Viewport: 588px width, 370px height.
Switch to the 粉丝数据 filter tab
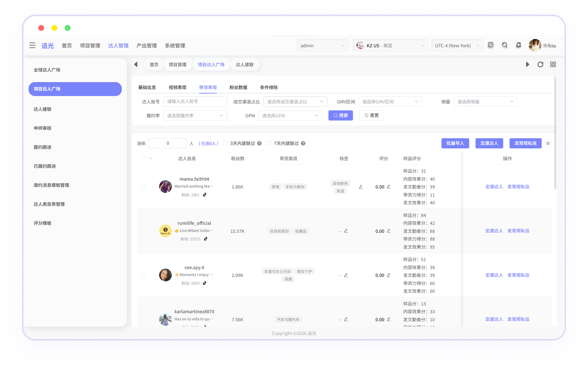coord(238,87)
